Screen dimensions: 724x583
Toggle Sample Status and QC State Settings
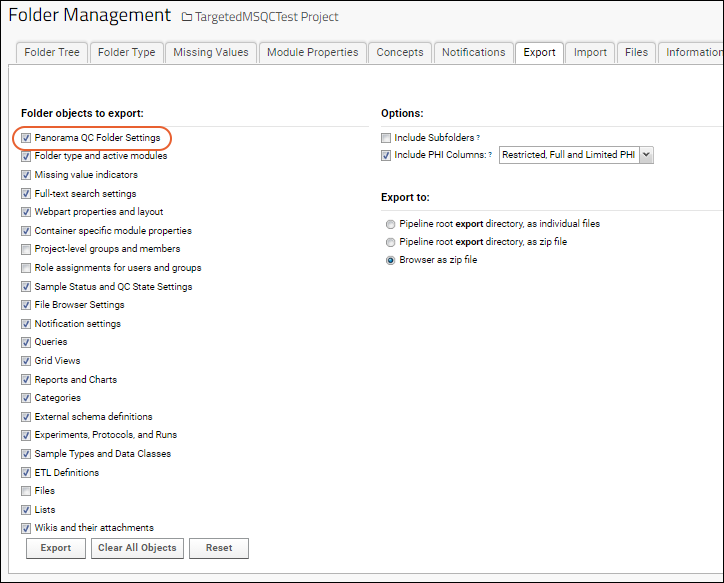click(x=26, y=287)
